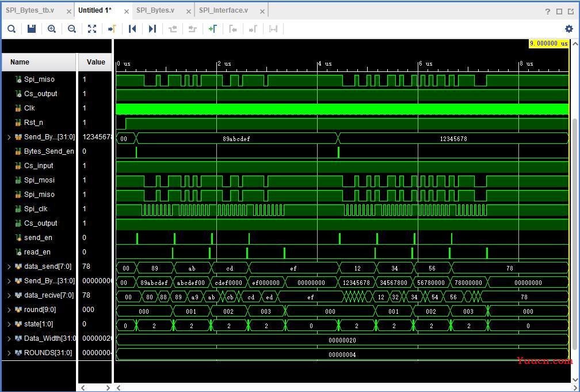This screenshot has width=580, height=392.
Task: Close the Untitled 1* tab
Action: pos(127,12)
